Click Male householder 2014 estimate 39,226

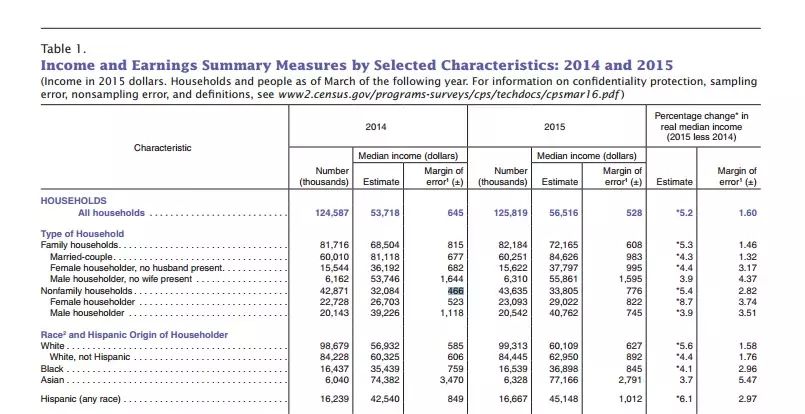[385, 313]
